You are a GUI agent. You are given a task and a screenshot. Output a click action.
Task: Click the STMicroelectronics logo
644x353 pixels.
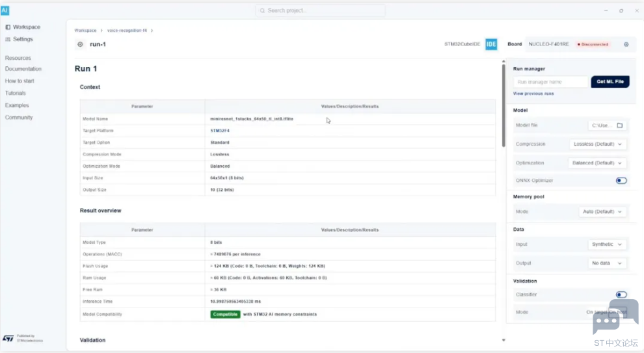(x=8, y=338)
